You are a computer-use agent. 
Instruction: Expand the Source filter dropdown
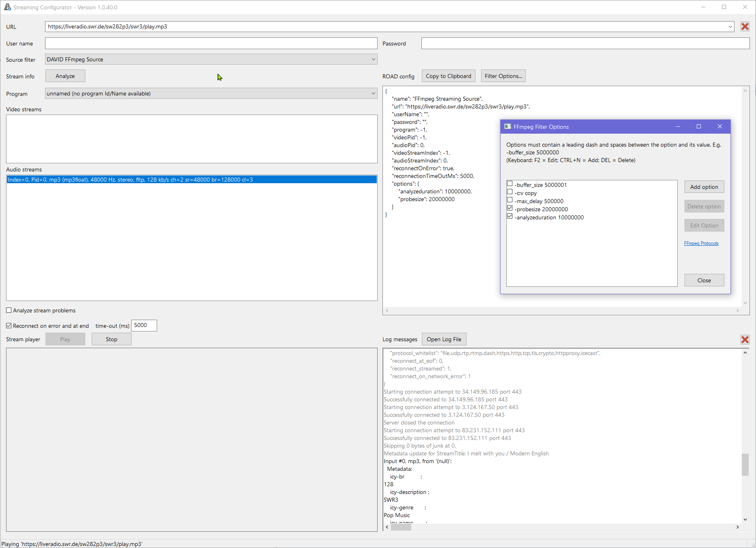coord(373,59)
